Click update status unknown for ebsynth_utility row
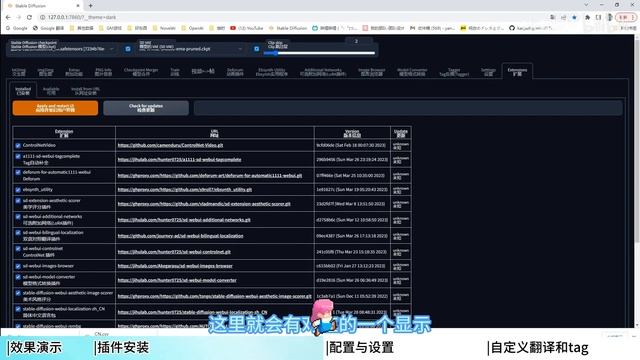The height and width of the screenshot is (360, 640). (401, 190)
